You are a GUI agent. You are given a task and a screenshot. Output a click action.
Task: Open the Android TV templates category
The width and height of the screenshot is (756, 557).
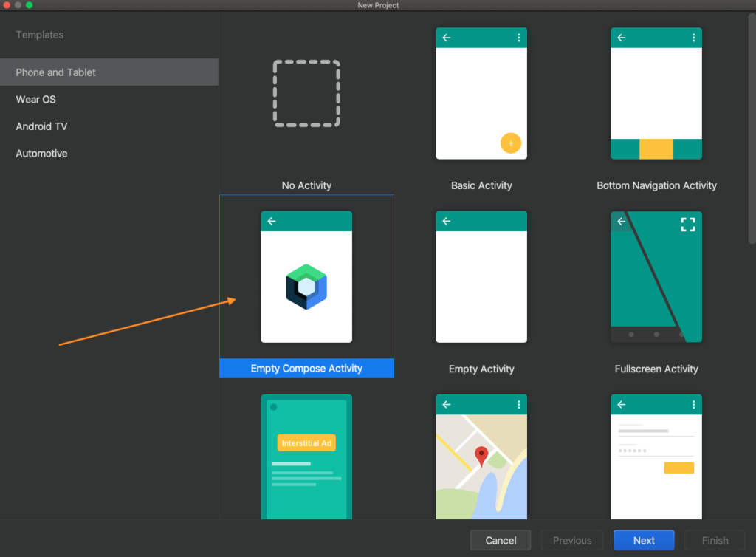click(109, 126)
